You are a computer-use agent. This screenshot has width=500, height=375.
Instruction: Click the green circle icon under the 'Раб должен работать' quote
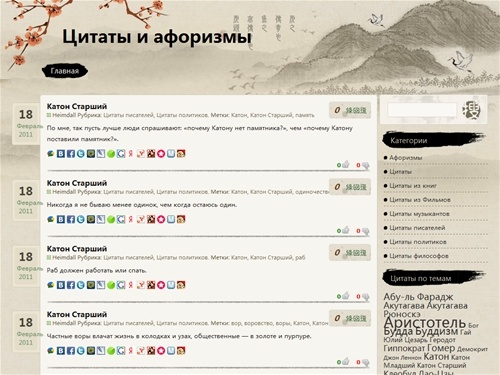pyautogui.click(x=111, y=285)
